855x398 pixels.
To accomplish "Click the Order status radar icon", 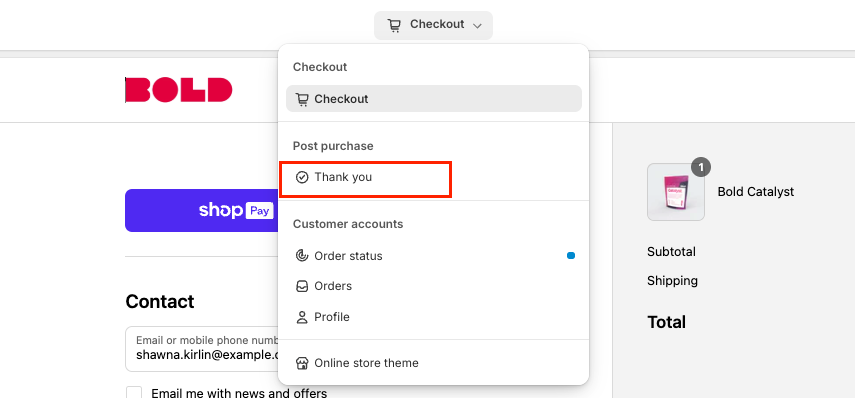I will pyautogui.click(x=302, y=256).
